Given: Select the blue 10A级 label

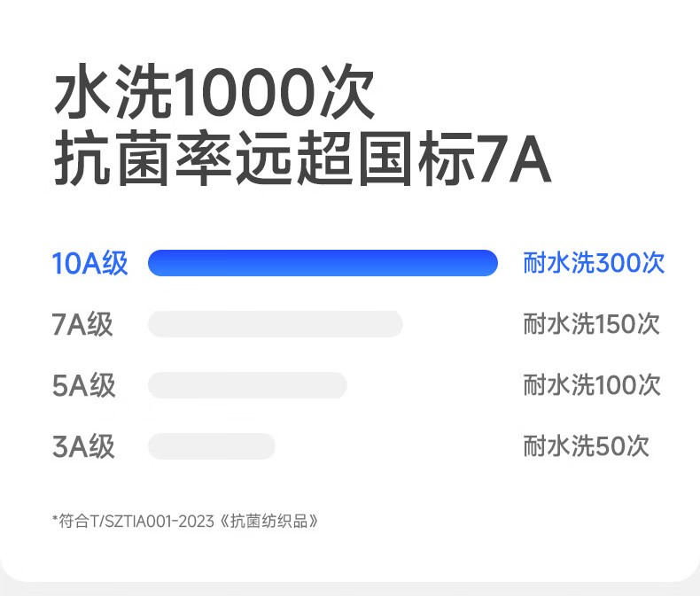Looking at the screenshot, I should click(x=89, y=264).
